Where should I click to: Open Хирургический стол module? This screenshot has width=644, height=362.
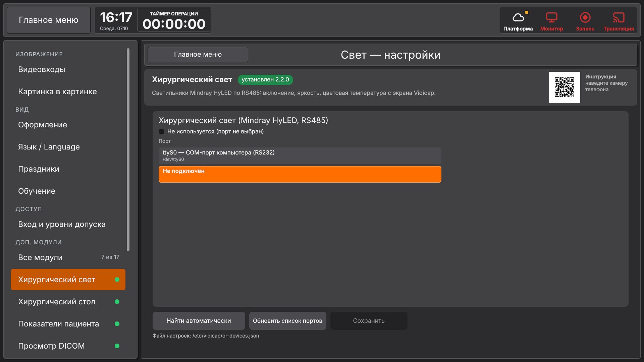point(68,302)
